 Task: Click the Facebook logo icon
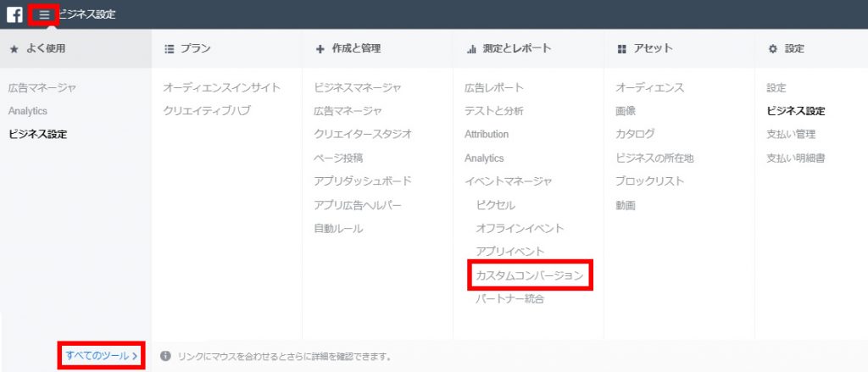point(14,14)
